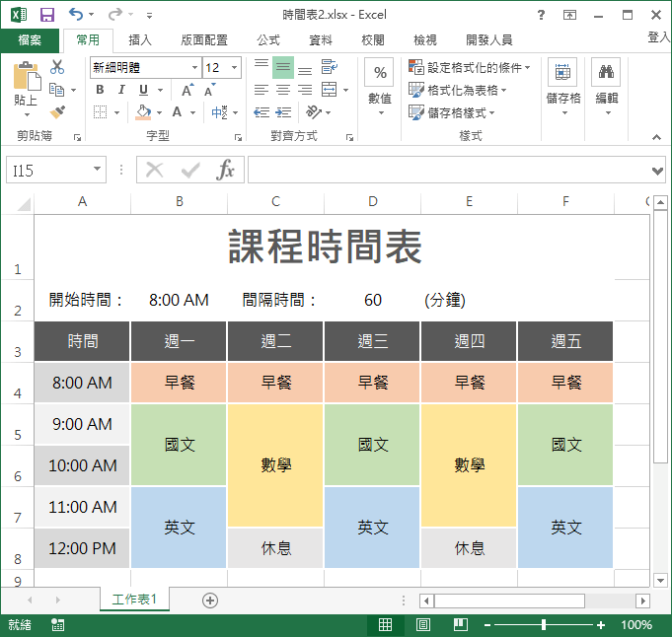Image resolution: width=672 pixels, height=637 pixels.
Task: Apply font color with the A icon
Action: coord(177,112)
